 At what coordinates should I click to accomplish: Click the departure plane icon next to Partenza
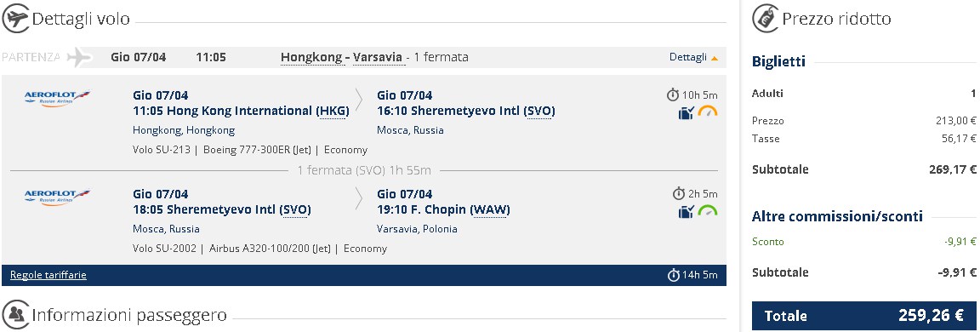click(x=79, y=57)
